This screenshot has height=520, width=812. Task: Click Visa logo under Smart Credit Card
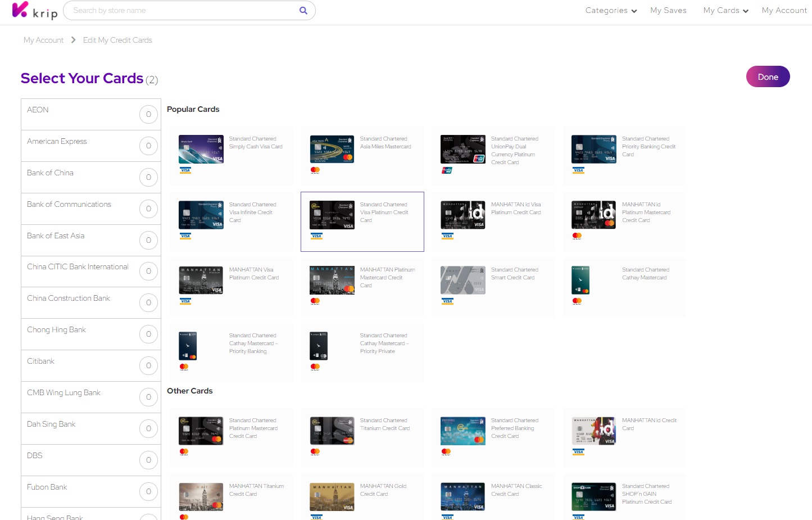(x=447, y=301)
